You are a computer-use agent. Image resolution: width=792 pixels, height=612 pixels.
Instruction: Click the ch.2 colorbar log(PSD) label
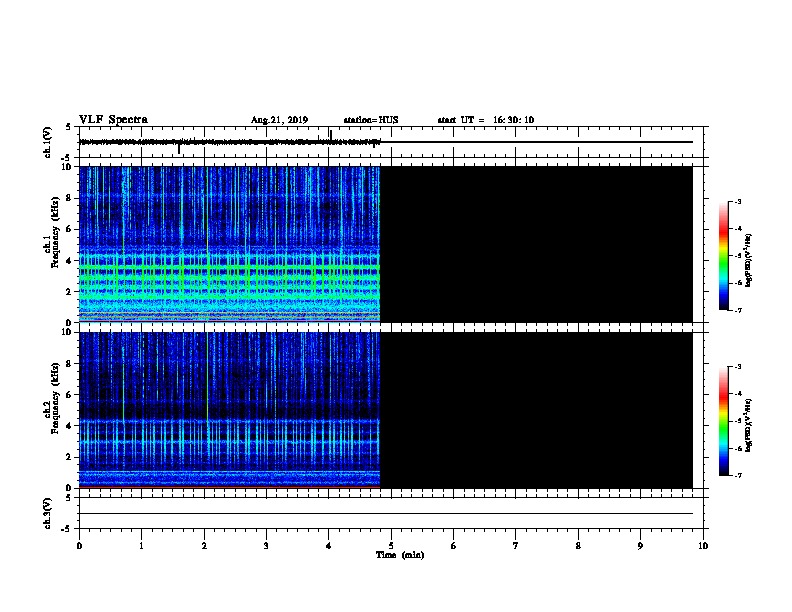click(749, 425)
